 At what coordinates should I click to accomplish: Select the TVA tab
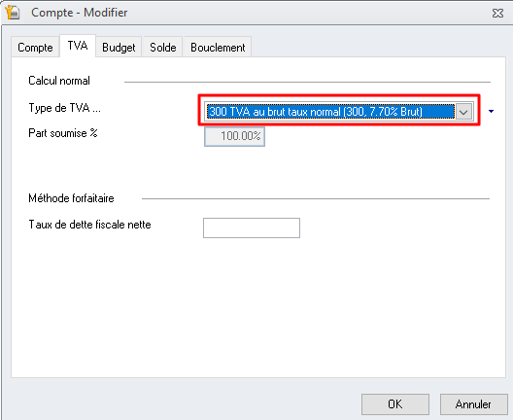pos(78,46)
